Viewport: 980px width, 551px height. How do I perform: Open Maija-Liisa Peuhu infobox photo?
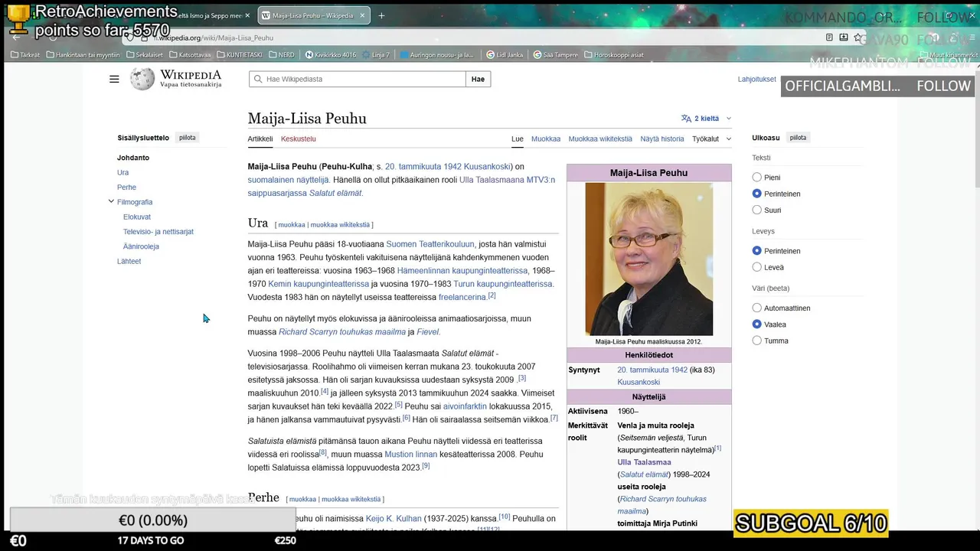pyautogui.click(x=648, y=259)
